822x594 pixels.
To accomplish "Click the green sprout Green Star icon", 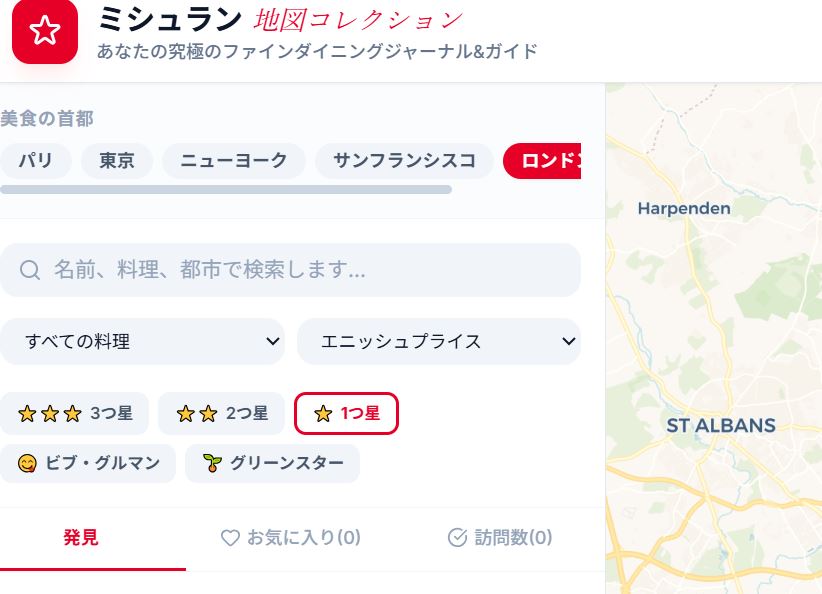I will coord(212,463).
